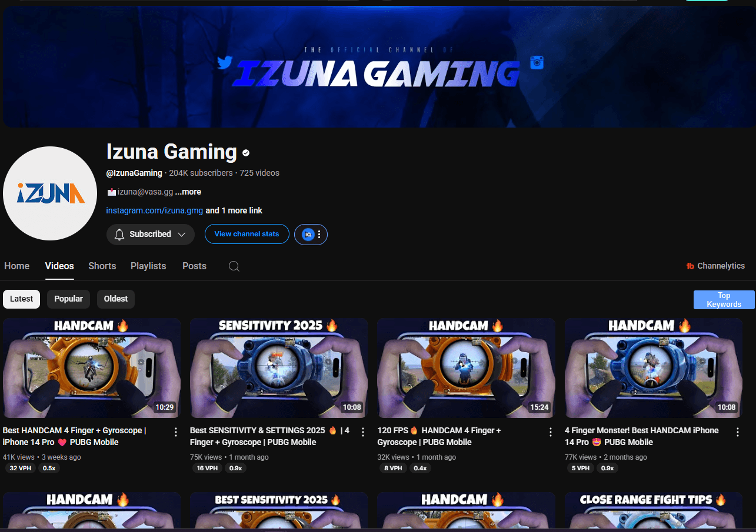
Task: Click the 204K subscribers text
Action: [201, 173]
